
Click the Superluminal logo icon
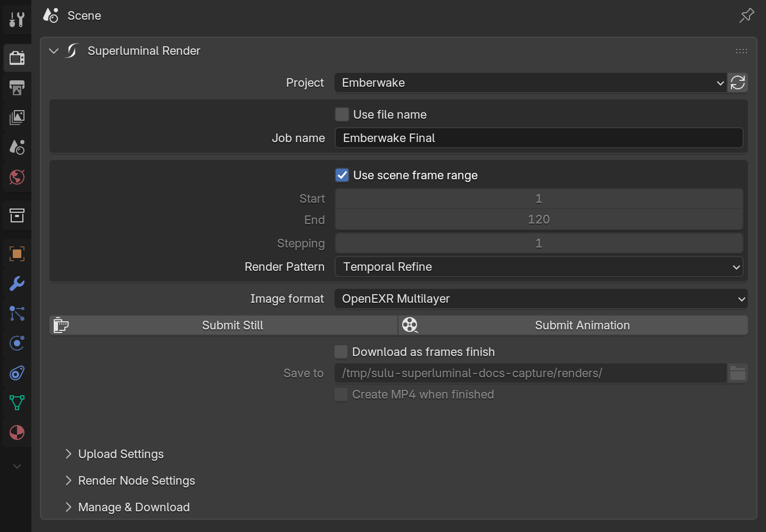coord(72,51)
